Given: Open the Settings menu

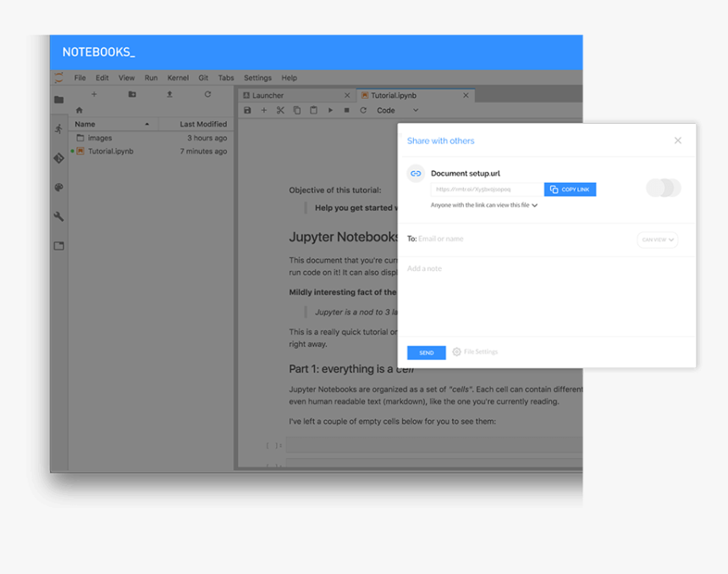Looking at the screenshot, I should (257, 78).
